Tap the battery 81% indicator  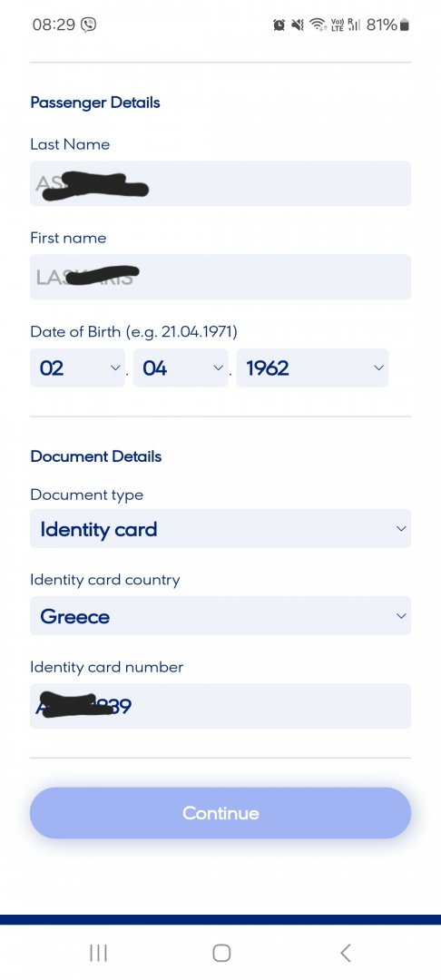(387, 25)
